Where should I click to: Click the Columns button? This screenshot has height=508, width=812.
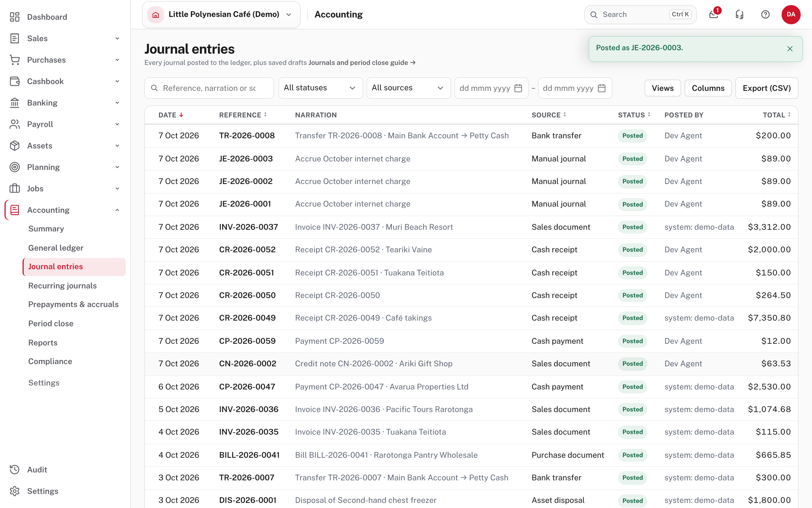tap(708, 88)
